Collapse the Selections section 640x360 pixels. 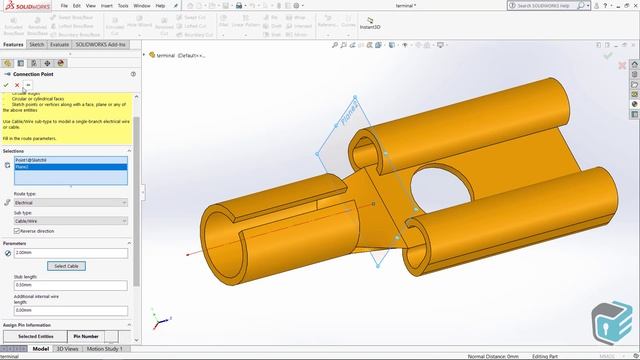point(129,151)
